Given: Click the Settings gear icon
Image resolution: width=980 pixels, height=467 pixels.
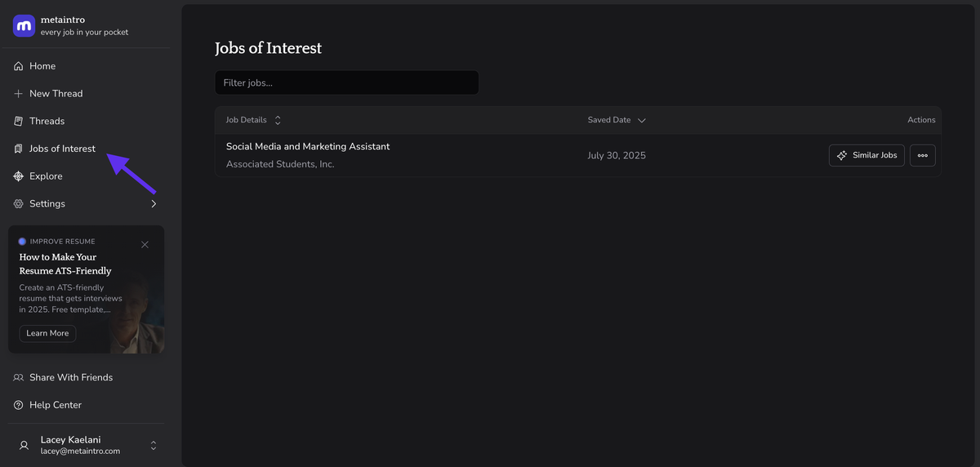Looking at the screenshot, I should [19, 204].
